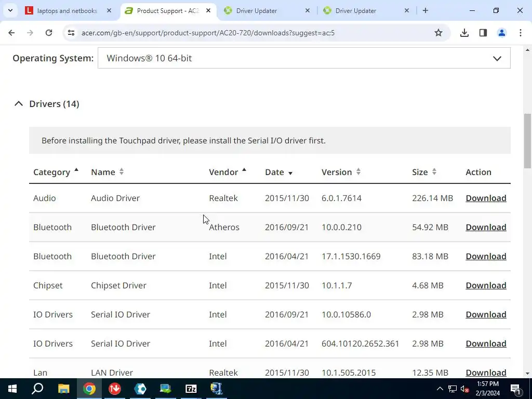Click the Audio Driver name cell

(x=115, y=198)
